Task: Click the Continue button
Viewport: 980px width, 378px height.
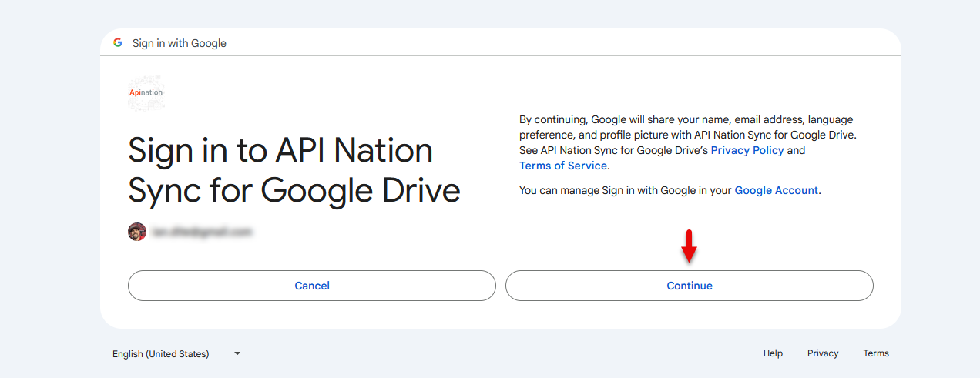Action: click(690, 286)
